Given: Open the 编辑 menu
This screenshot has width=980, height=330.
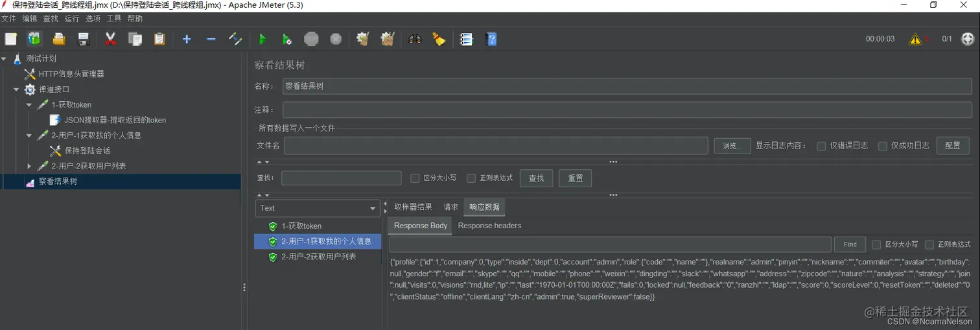Looking at the screenshot, I should coord(30,19).
